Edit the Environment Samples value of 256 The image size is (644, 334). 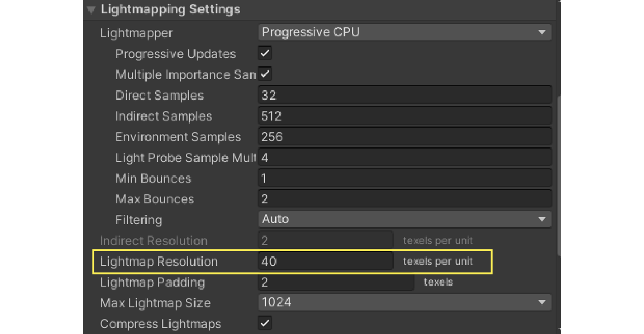click(x=405, y=136)
